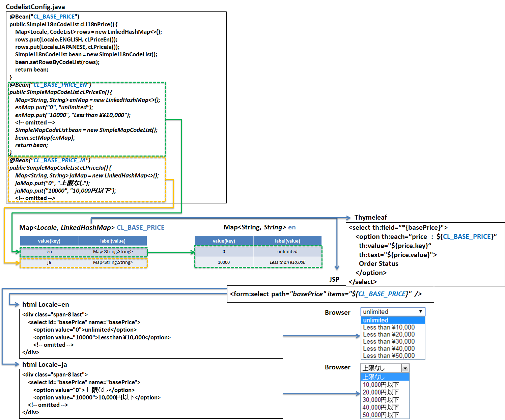Image resolution: width=505 pixels, height=420 pixels.
Task: Open the English "unlimited" combo box arrow
Action: 420,311
